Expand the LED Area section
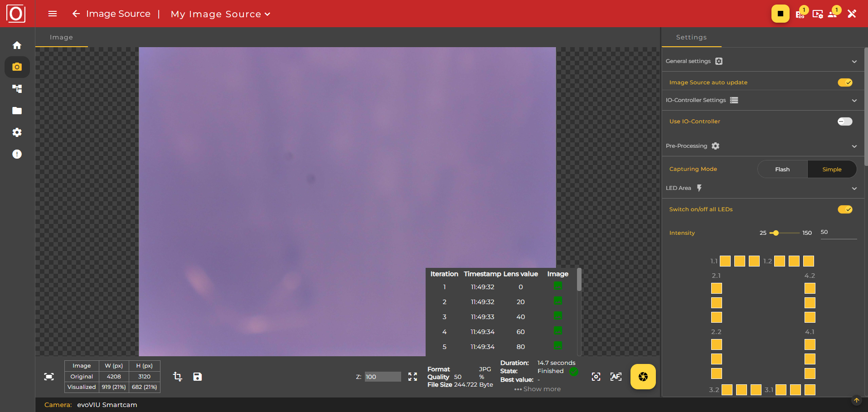Viewport: 868px width, 412px height. [x=854, y=189]
